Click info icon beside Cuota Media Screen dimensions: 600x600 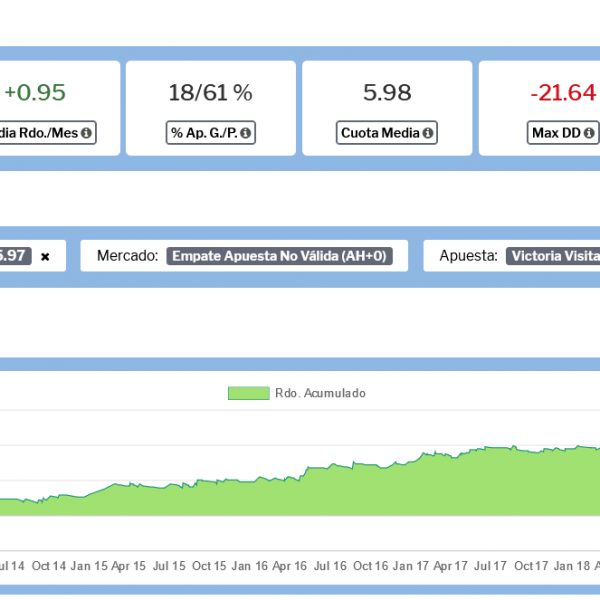pos(428,133)
